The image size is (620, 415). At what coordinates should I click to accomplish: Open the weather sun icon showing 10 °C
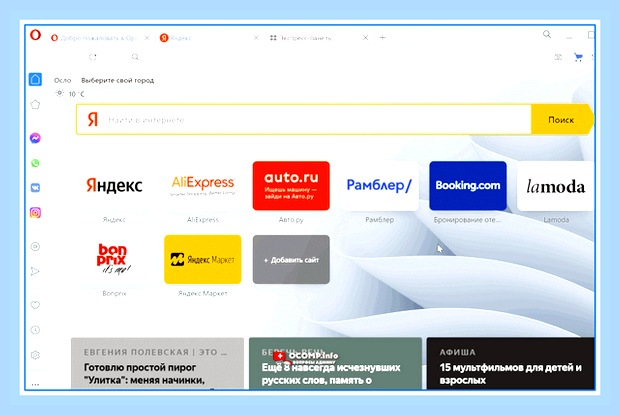[x=59, y=93]
